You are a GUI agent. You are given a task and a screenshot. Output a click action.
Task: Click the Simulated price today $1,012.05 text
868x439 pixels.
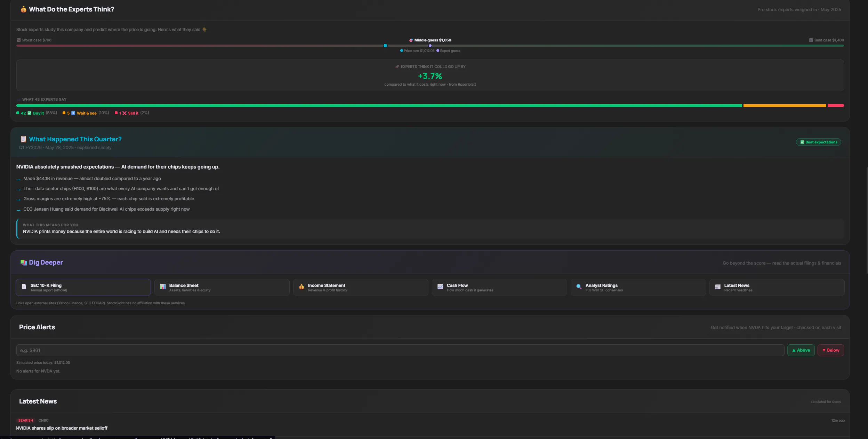point(43,363)
